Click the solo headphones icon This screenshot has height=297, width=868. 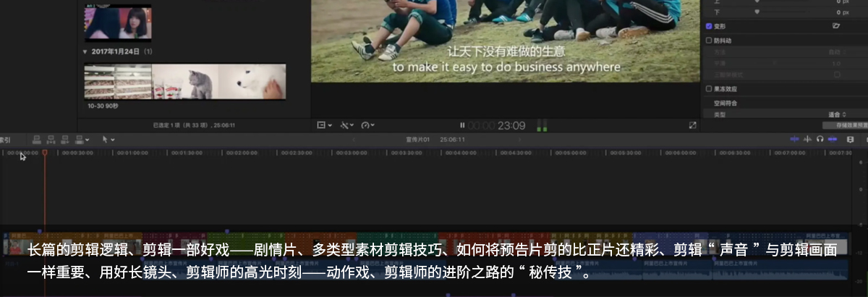[x=820, y=139]
